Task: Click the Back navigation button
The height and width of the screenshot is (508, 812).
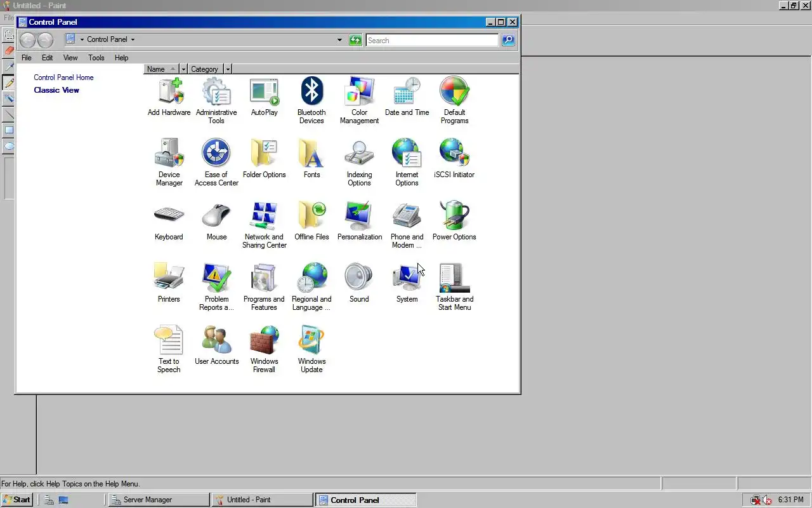Action: [27, 40]
